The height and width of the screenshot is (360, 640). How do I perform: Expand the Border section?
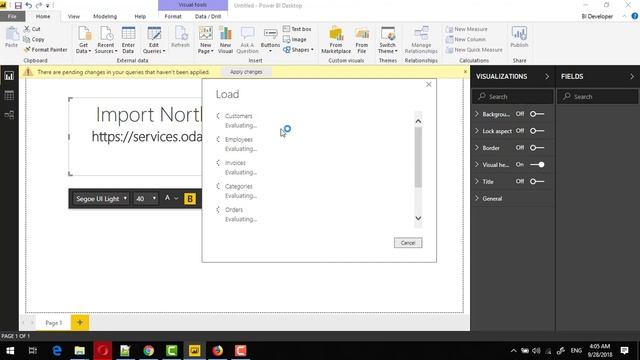pyautogui.click(x=477, y=148)
